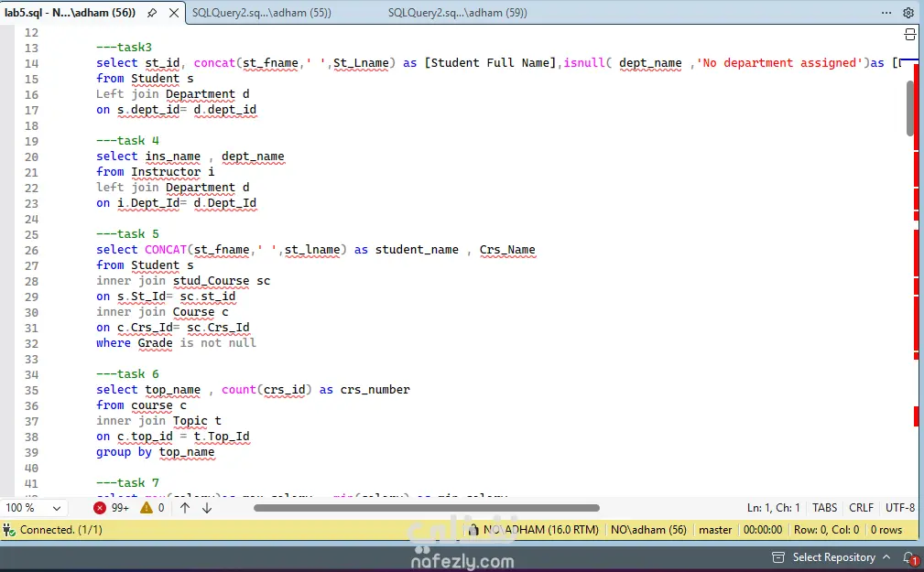Switch to SQLQuery2.sql adham (55) tab
The width and height of the screenshot is (924, 572).
262,13
